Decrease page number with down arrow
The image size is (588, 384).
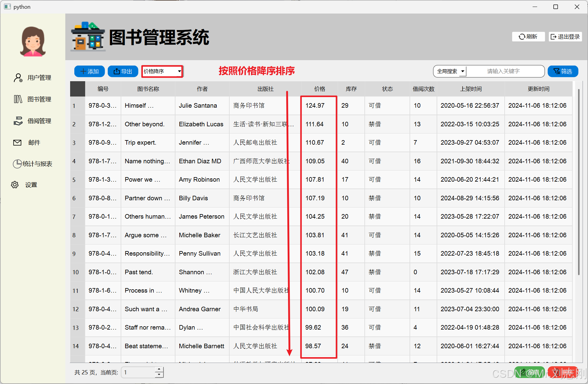coord(159,375)
